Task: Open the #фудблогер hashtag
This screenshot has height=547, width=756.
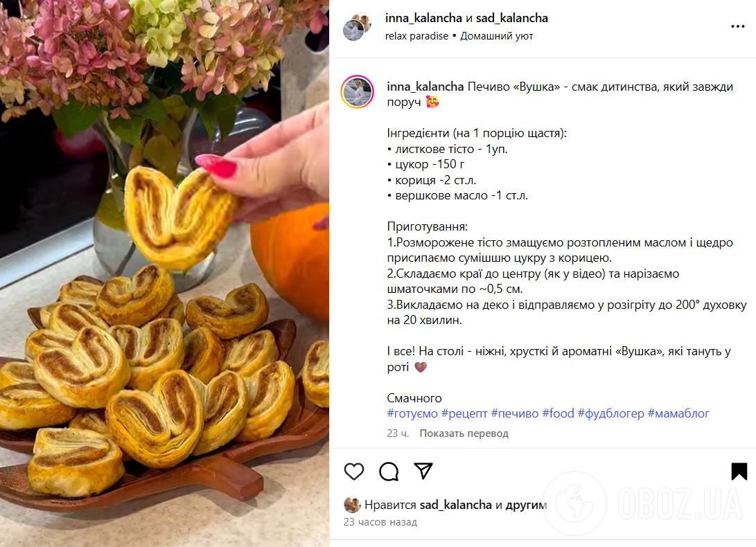Action: [x=611, y=413]
